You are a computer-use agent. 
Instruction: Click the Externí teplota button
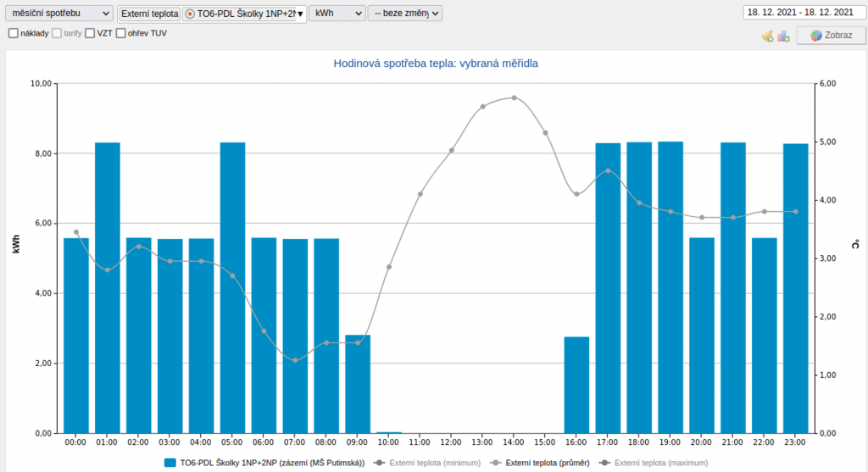tap(149, 14)
